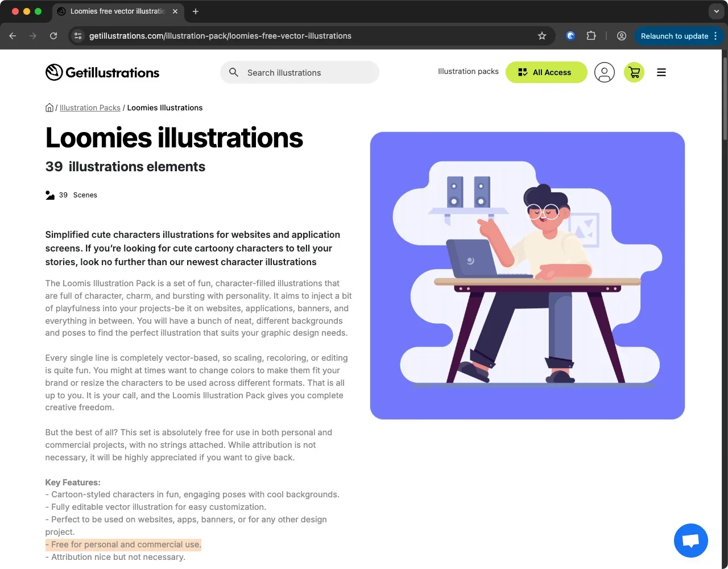Open the user account profile icon
Viewport: 728px width, 569px height.
[x=605, y=72]
